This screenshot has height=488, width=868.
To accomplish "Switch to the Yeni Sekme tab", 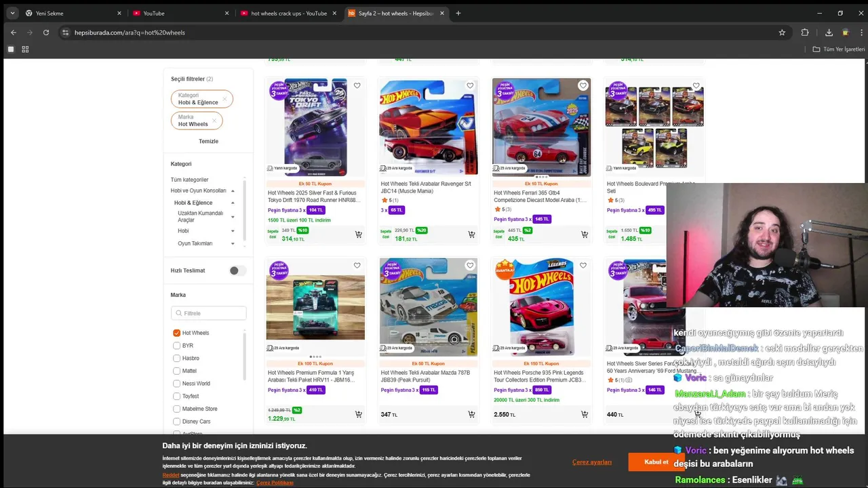I will click(73, 13).
